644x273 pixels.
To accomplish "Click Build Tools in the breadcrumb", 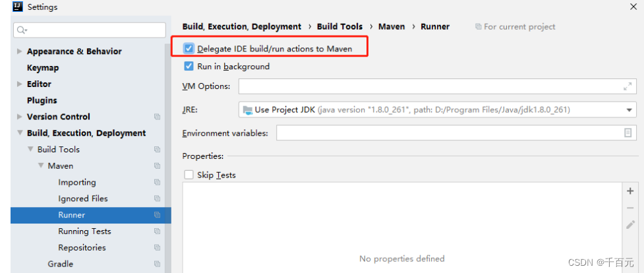I will 339,27.
